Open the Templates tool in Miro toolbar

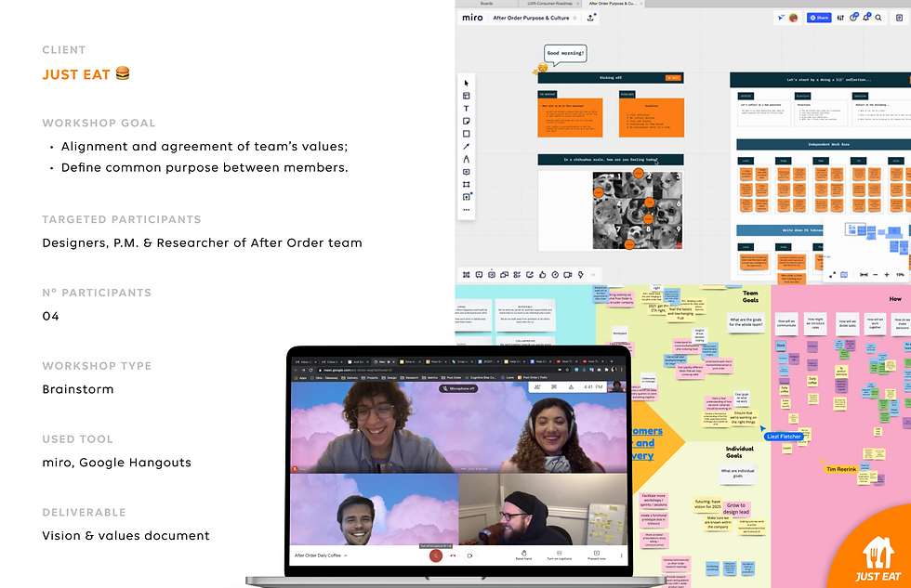coord(467,96)
